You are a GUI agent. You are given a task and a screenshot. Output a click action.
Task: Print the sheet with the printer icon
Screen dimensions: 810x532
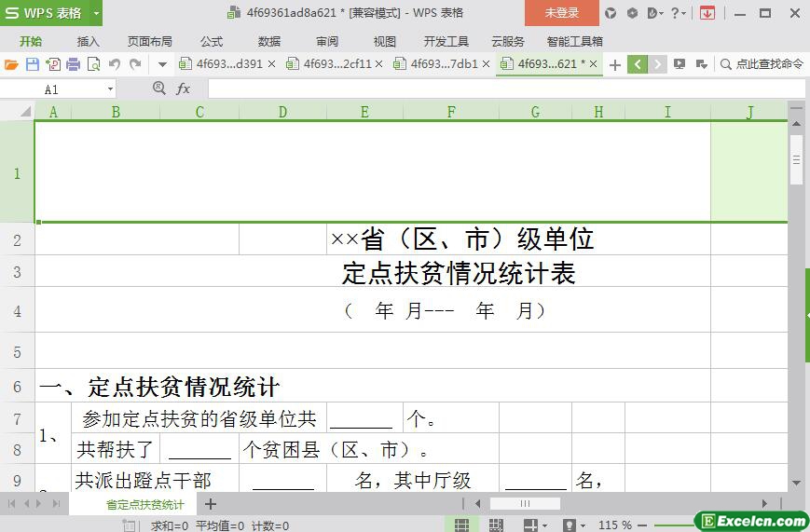tap(74, 64)
